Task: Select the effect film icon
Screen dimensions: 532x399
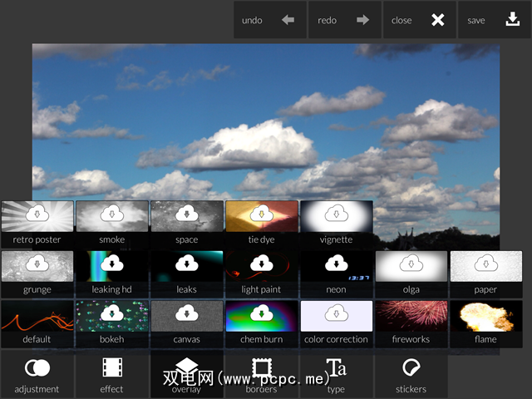Action: click(x=111, y=374)
